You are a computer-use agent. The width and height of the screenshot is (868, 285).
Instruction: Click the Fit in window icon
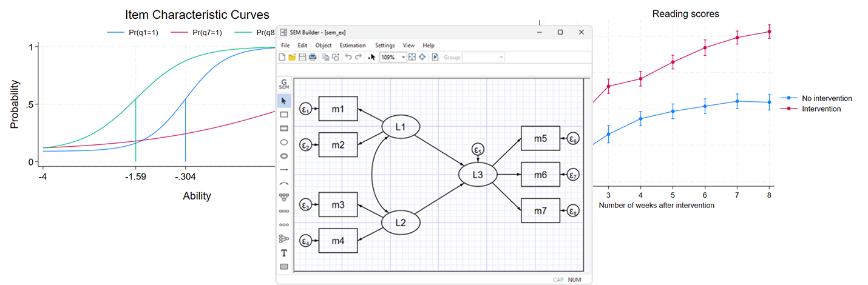tap(412, 57)
